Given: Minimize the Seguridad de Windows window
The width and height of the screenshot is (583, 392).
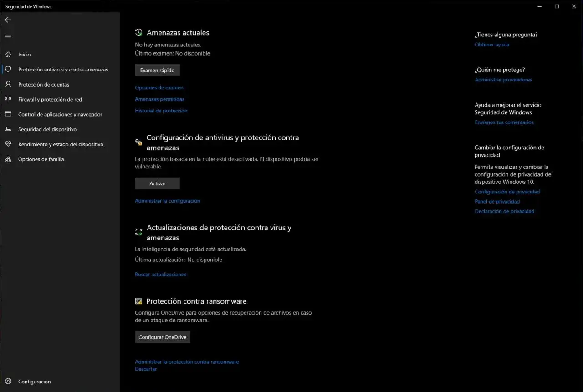Looking at the screenshot, I should pyautogui.click(x=540, y=6).
